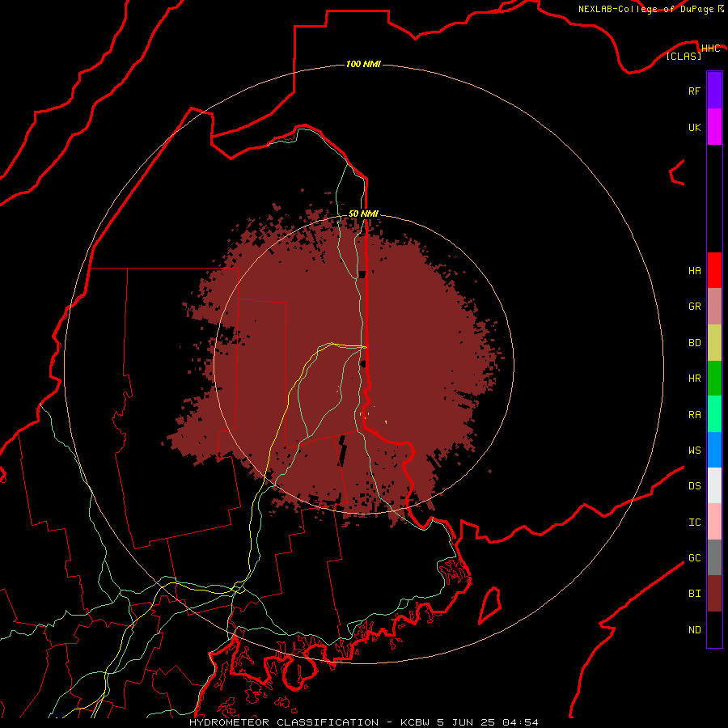This screenshot has width=728, height=728.
Task: Click the 100 NMI range ring label
Action: pyautogui.click(x=363, y=64)
